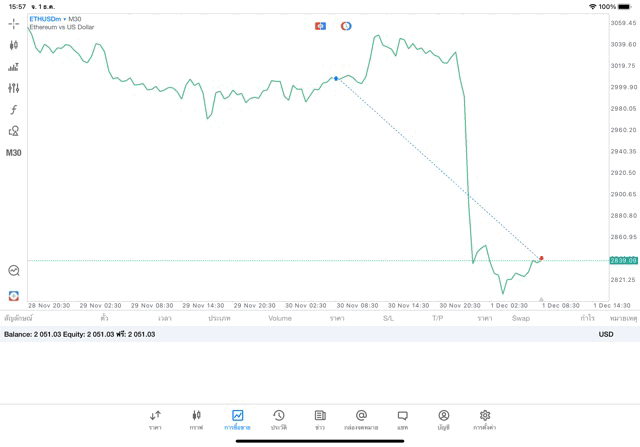640x447 pixels.
Task: Open the Mailbox (กล่องจดหมาย) tab
Action: coord(361,419)
